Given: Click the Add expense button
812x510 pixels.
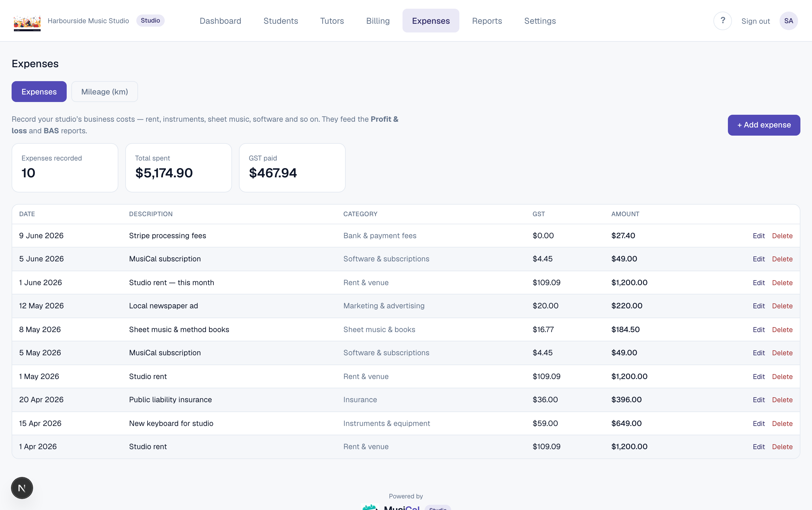Looking at the screenshot, I should click(764, 125).
